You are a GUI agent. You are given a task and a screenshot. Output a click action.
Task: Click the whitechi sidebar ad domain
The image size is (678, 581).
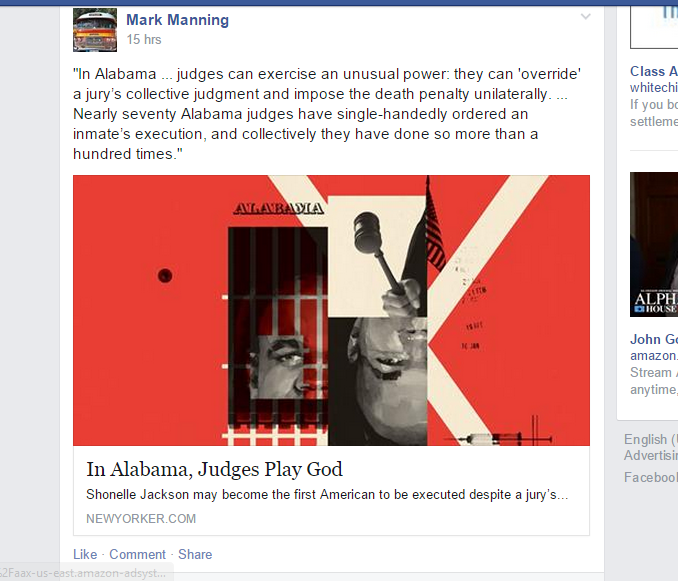654,87
